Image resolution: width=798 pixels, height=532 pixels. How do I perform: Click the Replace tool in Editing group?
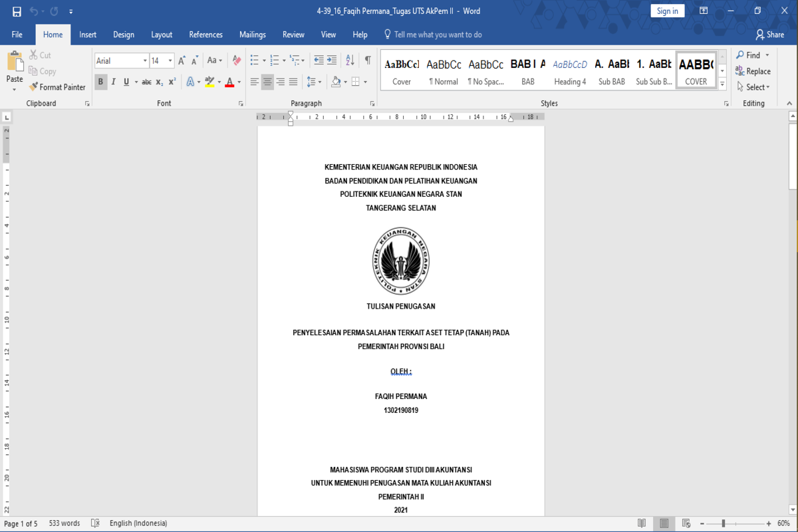(753, 71)
